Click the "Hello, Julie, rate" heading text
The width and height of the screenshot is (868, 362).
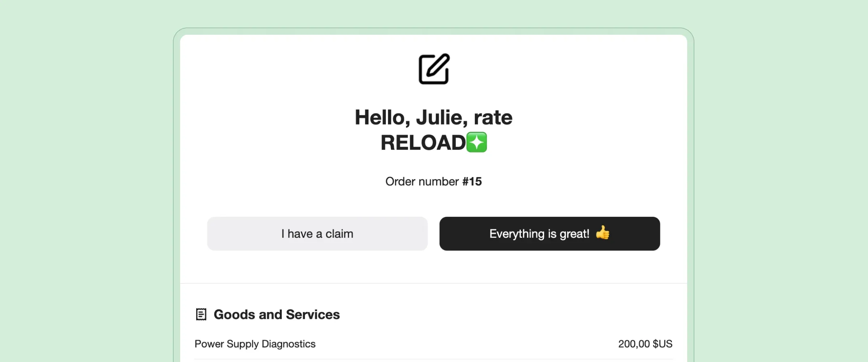(x=433, y=117)
